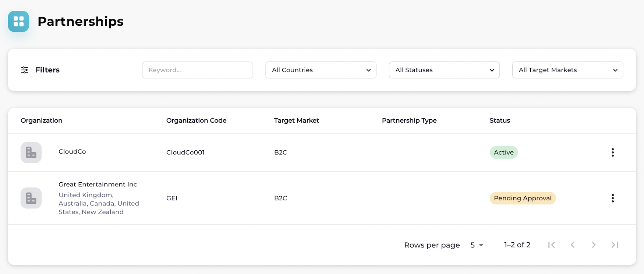Click the Pending Approval status badge

click(x=523, y=198)
